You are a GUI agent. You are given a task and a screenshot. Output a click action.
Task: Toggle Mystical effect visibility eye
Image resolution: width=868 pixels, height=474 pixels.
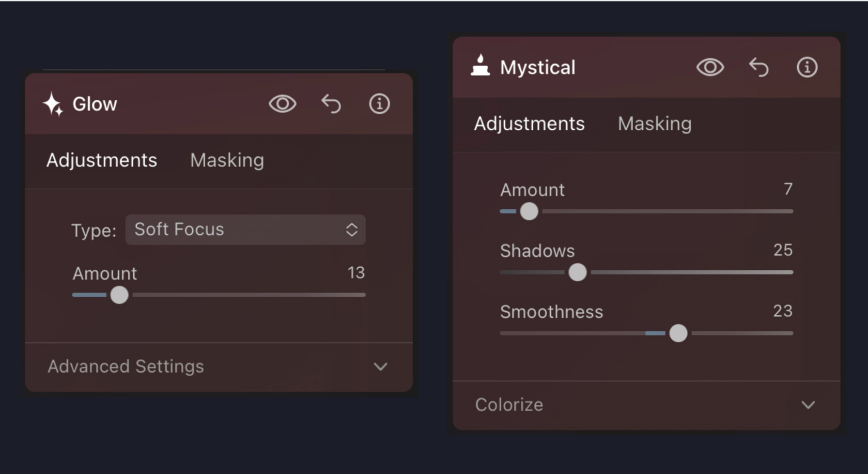[710, 67]
